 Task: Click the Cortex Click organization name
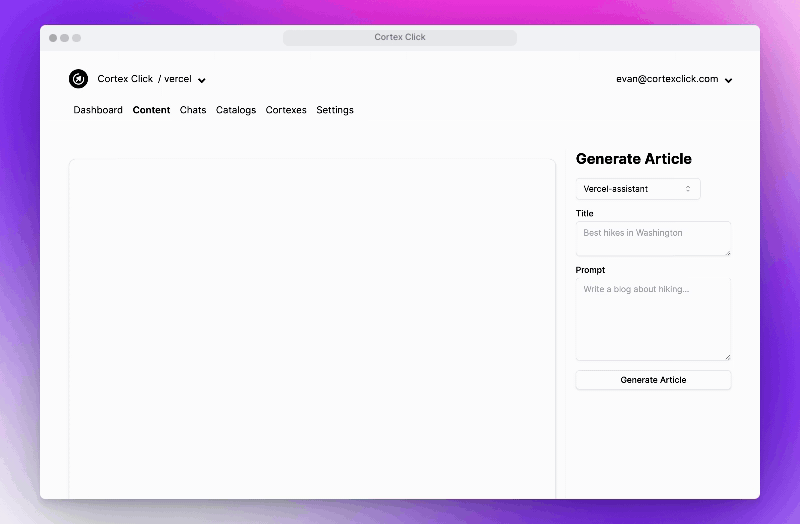tap(125, 79)
